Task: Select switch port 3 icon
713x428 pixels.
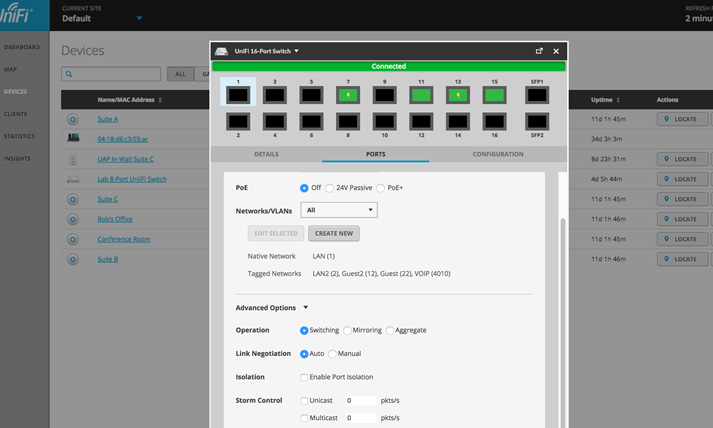Action: (275, 96)
